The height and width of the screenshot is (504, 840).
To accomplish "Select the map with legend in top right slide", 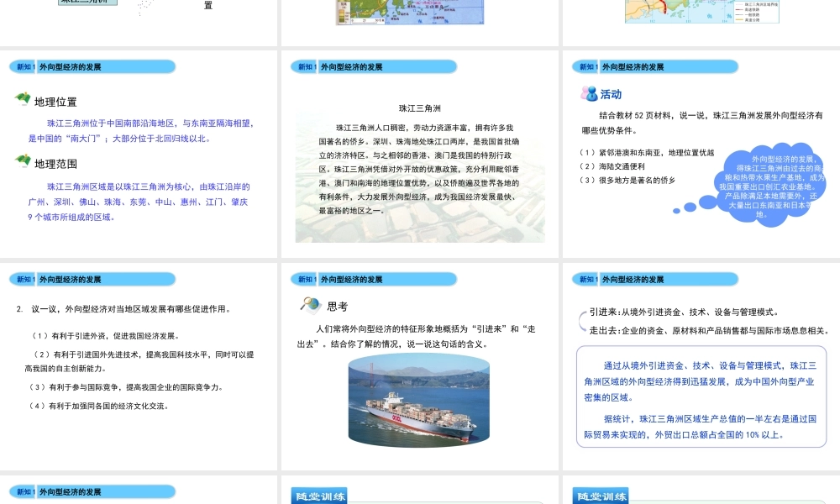I will (x=701, y=11).
